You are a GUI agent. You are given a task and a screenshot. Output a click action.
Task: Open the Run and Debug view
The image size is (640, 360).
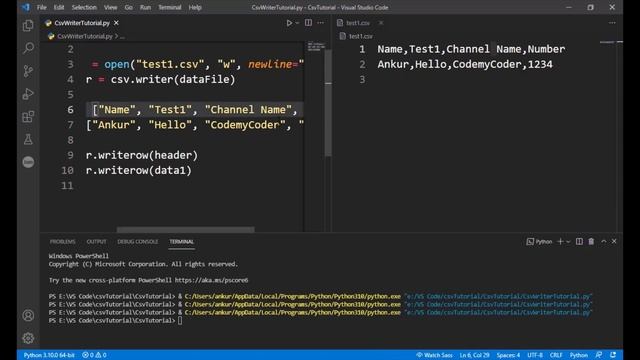pos(28,94)
